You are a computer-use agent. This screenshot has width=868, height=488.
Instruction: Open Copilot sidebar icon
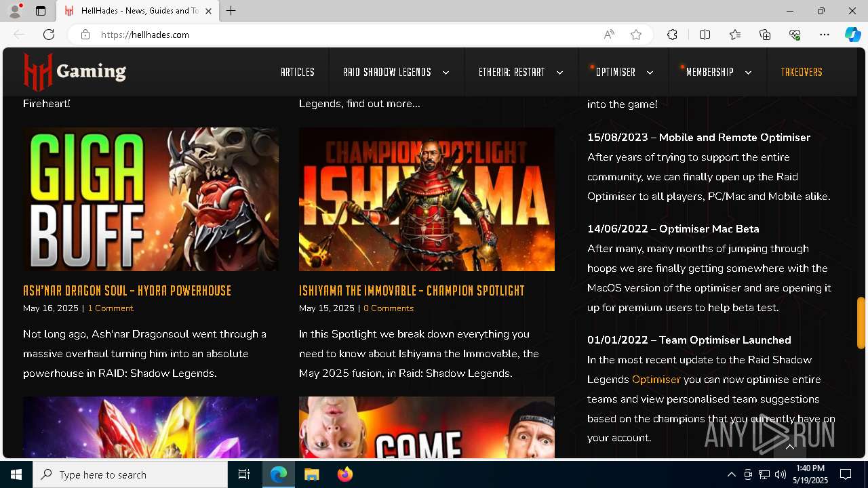pos(852,35)
